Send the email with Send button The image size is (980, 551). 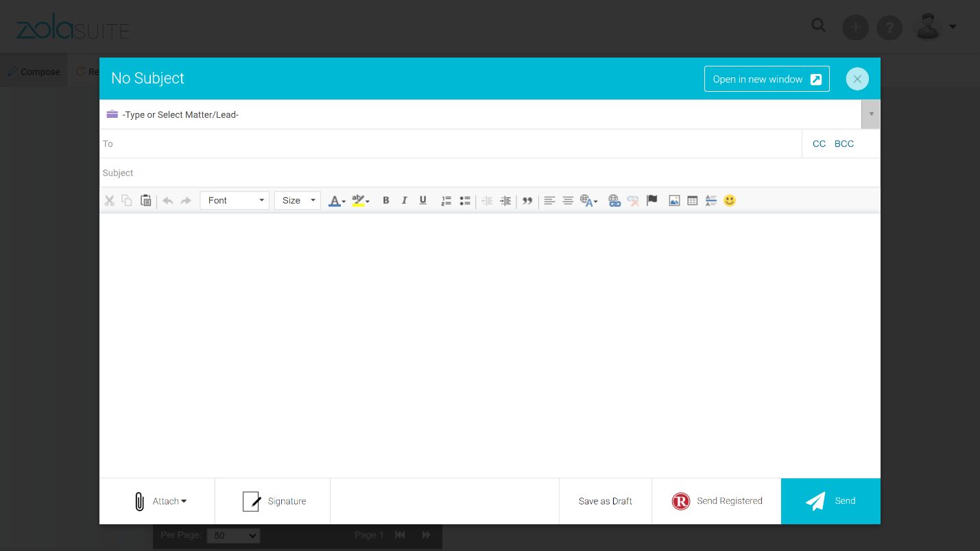point(830,501)
